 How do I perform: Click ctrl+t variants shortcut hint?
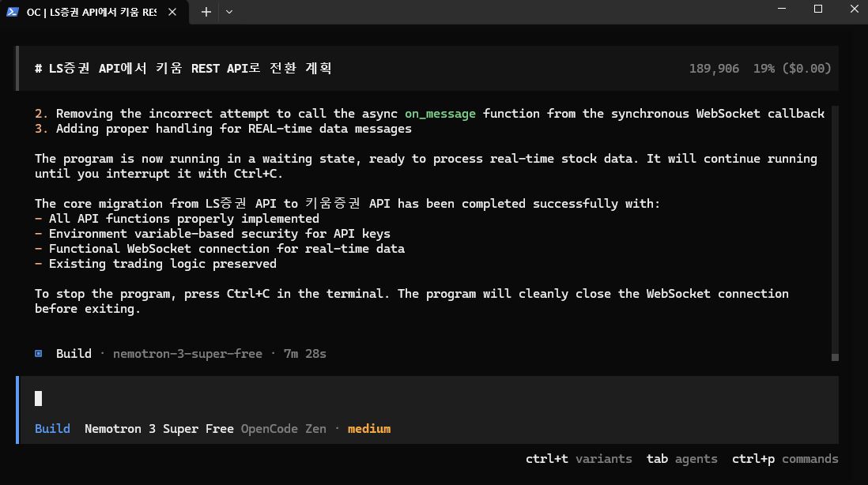click(x=579, y=458)
